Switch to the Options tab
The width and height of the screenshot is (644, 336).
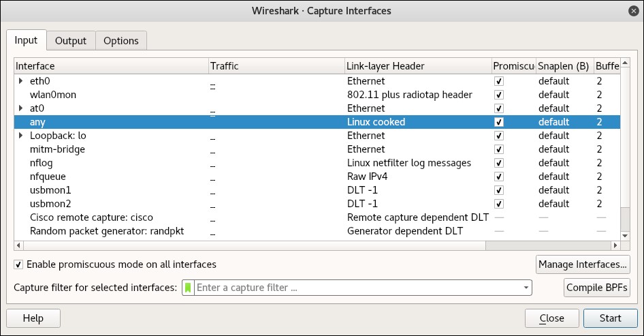tap(120, 41)
